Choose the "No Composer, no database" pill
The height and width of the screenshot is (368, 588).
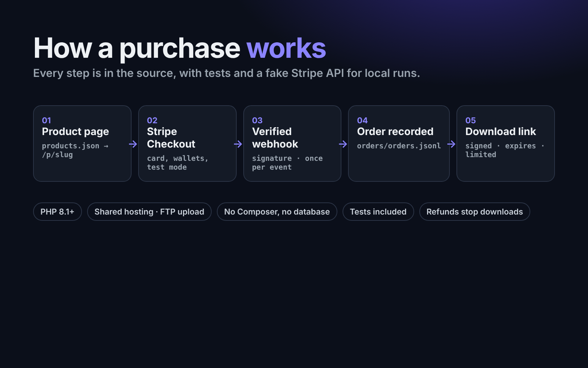[277, 212]
